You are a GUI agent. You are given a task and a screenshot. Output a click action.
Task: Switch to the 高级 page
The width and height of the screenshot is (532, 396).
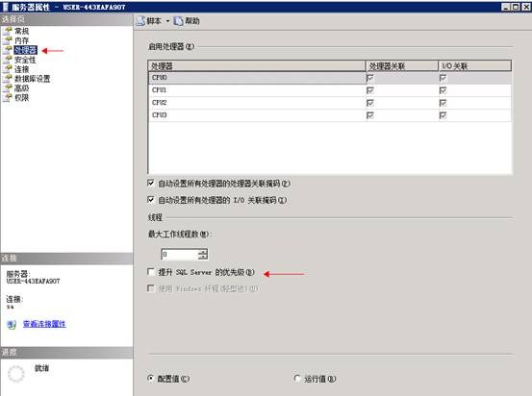pos(22,88)
